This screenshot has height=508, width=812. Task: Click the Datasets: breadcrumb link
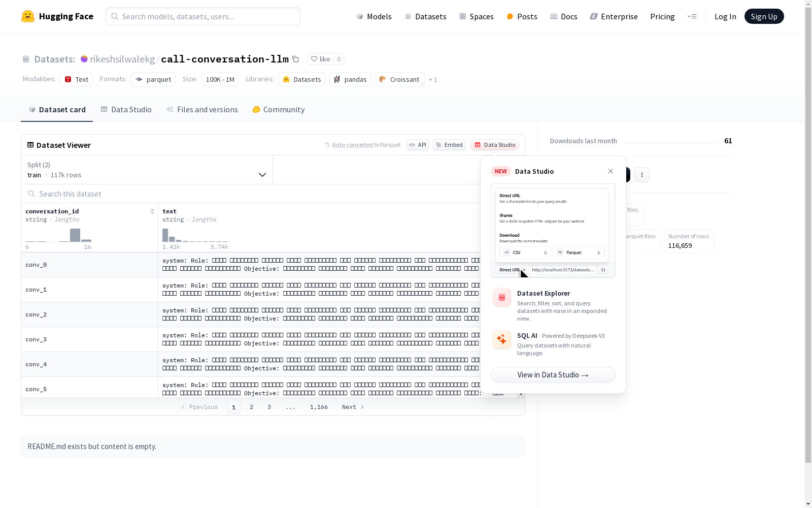point(54,59)
